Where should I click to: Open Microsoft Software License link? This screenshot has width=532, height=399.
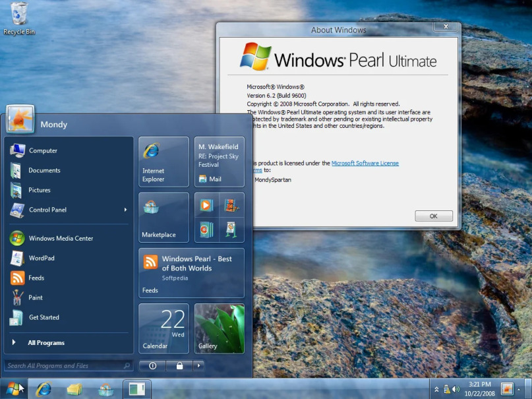pos(365,163)
